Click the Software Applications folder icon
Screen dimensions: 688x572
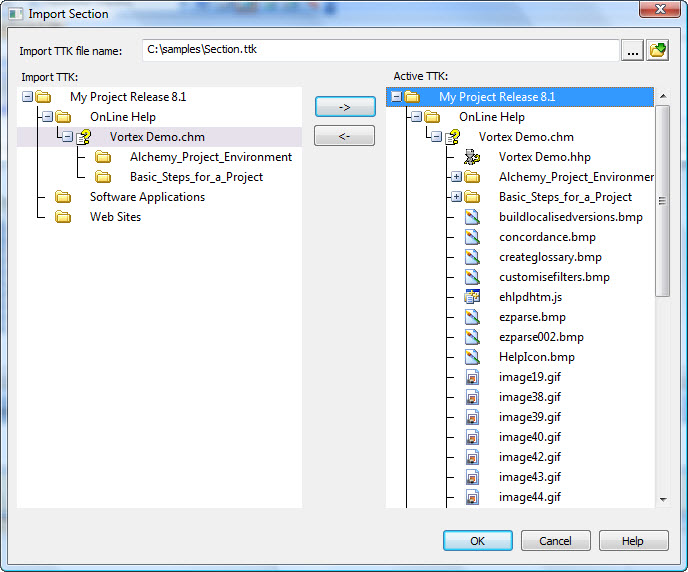click(63, 197)
